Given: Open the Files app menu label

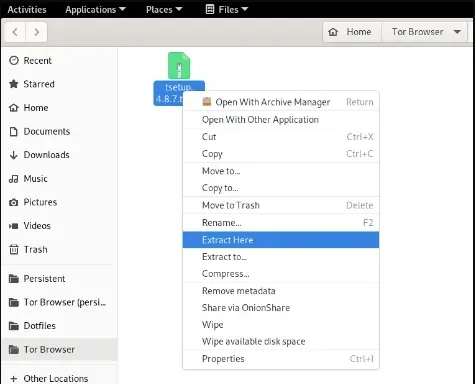Looking at the screenshot, I should click(228, 10).
